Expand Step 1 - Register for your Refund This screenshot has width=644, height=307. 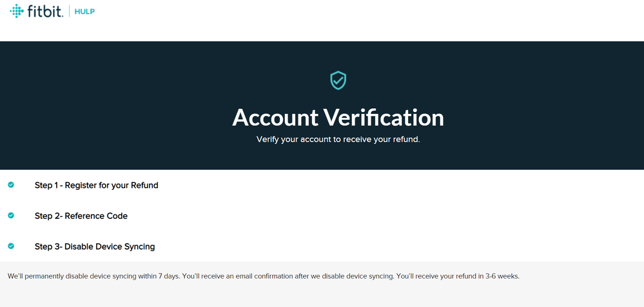coord(96,185)
